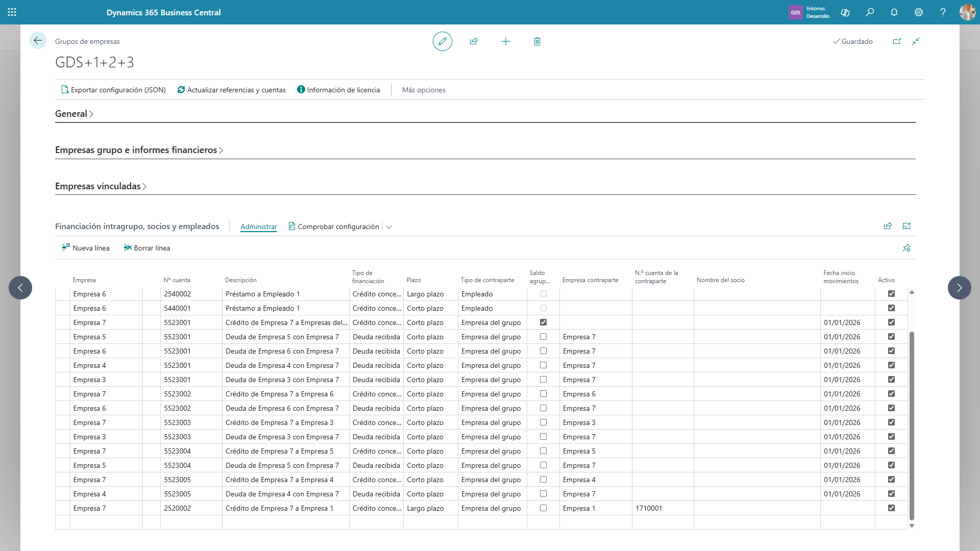
Task: Open Descripción column header menu
Action: pos(241,280)
